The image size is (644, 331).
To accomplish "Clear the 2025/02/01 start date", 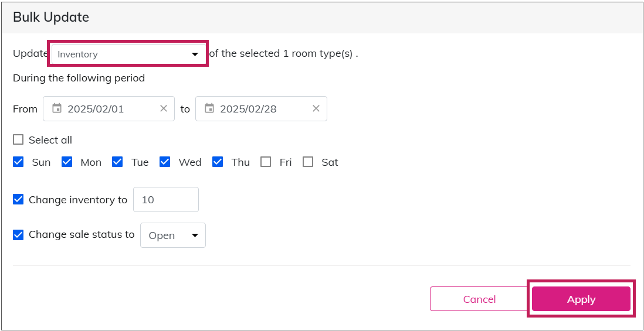I will 164,109.
